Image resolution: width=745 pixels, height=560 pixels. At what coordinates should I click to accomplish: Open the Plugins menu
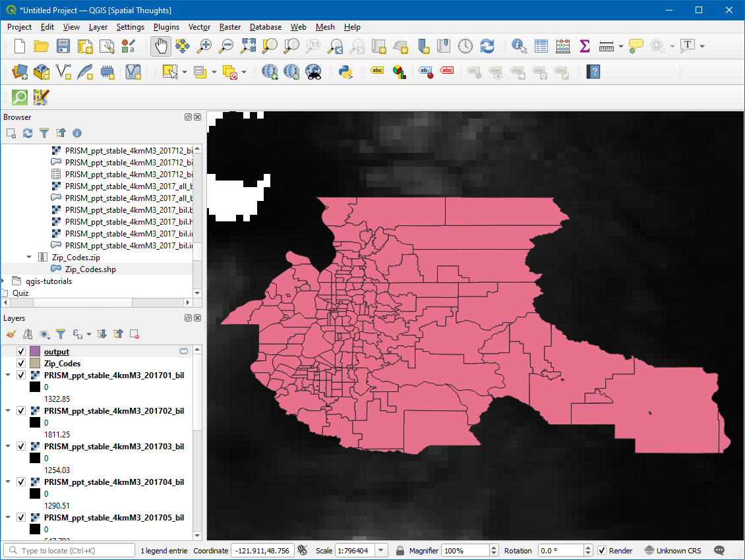pyautogui.click(x=166, y=27)
